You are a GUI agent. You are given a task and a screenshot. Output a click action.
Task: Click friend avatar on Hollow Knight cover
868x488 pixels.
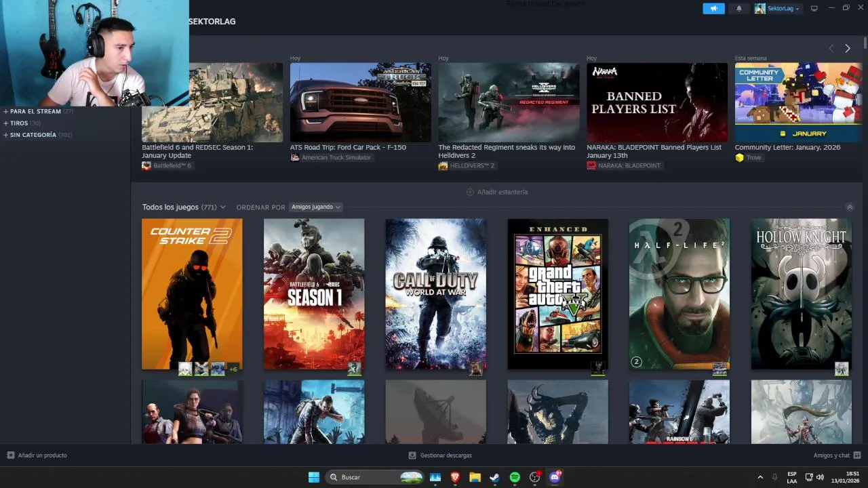[x=842, y=369]
